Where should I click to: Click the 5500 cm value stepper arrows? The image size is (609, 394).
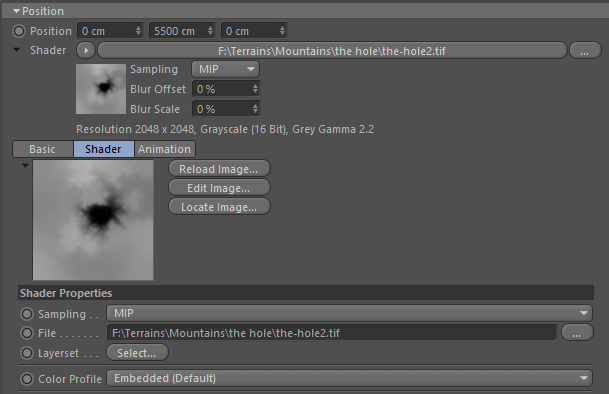pos(210,31)
